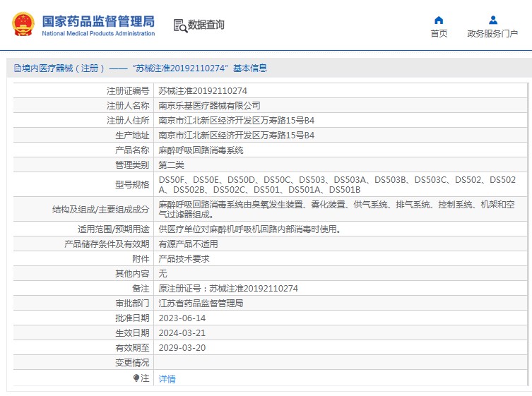Select 江苏省药品监督管理局 approval department
Image resolution: width=532 pixels, height=396 pixels.
click(201, 304)
